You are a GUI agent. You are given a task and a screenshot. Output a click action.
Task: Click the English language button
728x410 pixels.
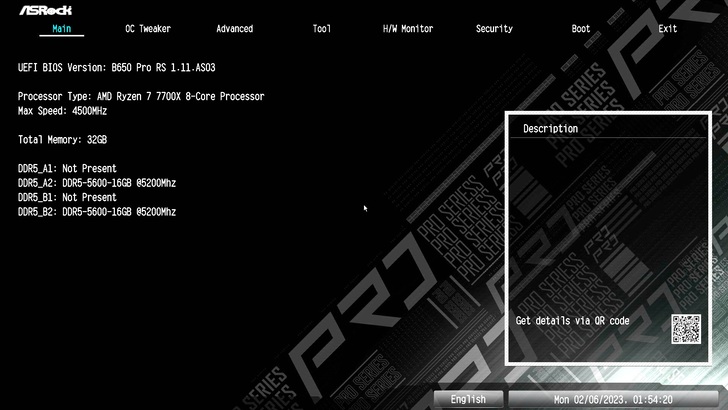pyautogui.click(x=468, y=399)
